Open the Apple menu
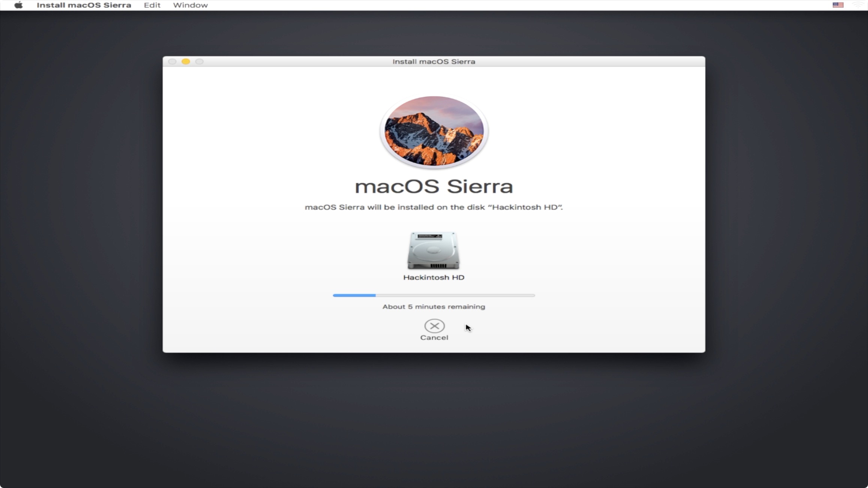 (x=18, y=5)
